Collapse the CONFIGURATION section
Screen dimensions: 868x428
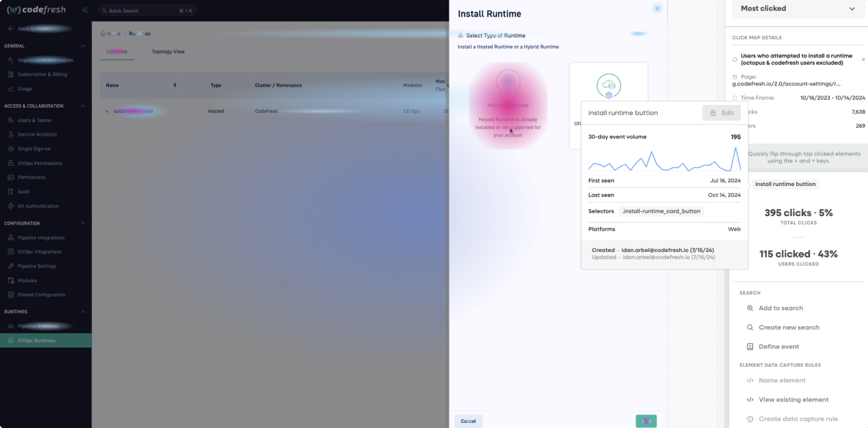[x=83, y=223]
